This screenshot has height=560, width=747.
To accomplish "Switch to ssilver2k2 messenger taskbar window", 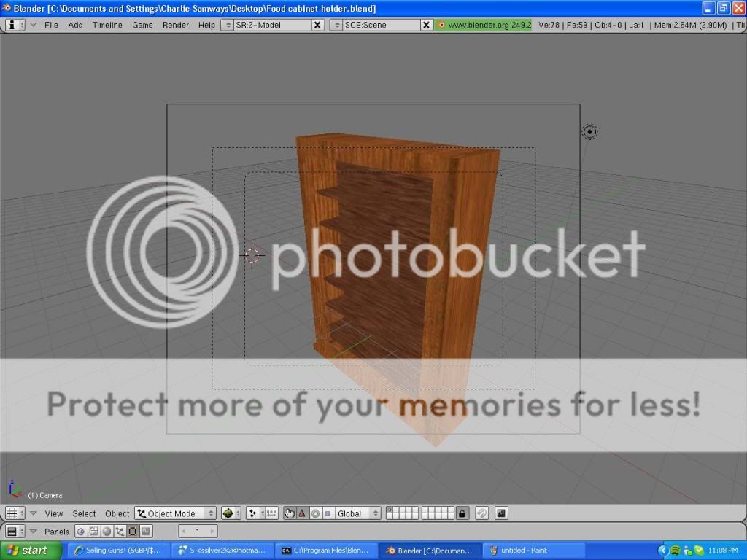I will coord(222,551).
